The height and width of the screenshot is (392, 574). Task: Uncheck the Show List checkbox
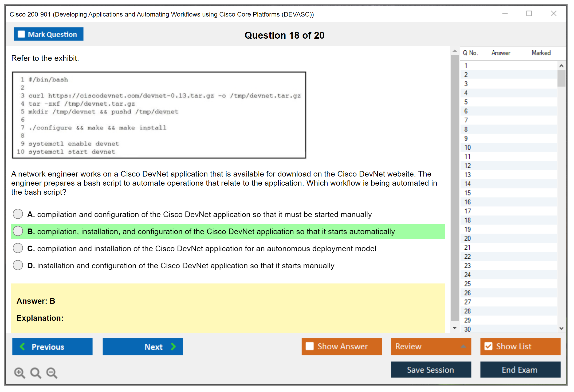tap(488, 346)
